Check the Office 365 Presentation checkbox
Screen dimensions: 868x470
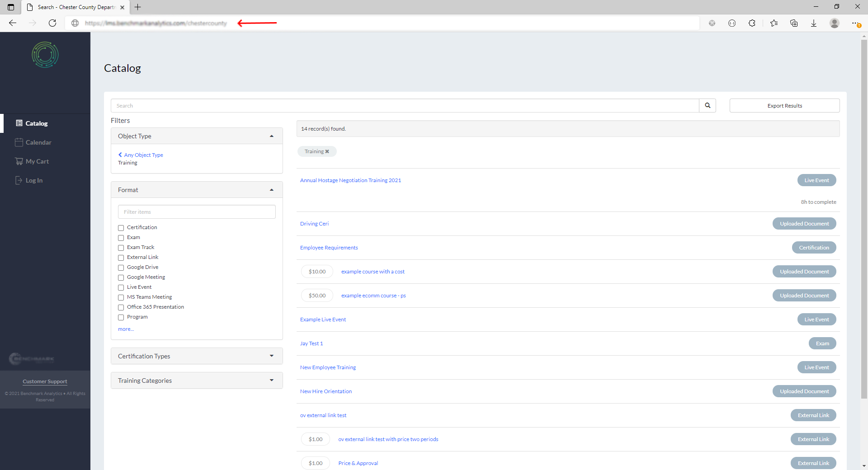(121, 307)
